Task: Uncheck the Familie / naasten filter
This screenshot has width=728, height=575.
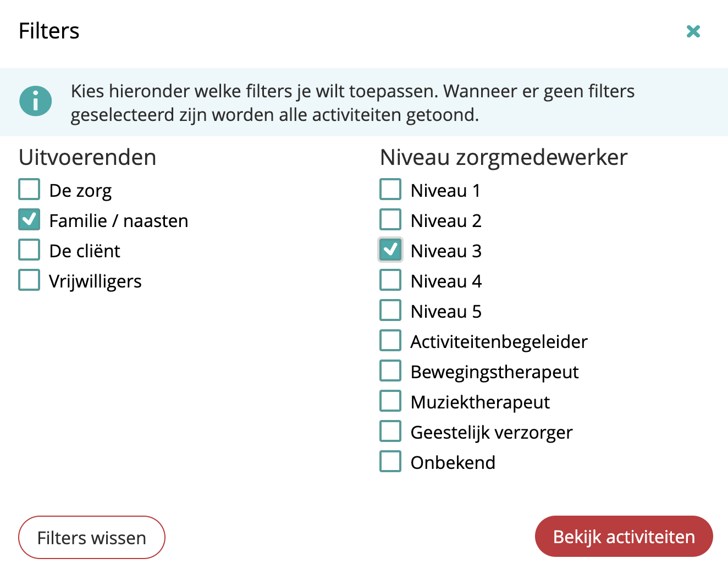Action: tap(29, 219)
